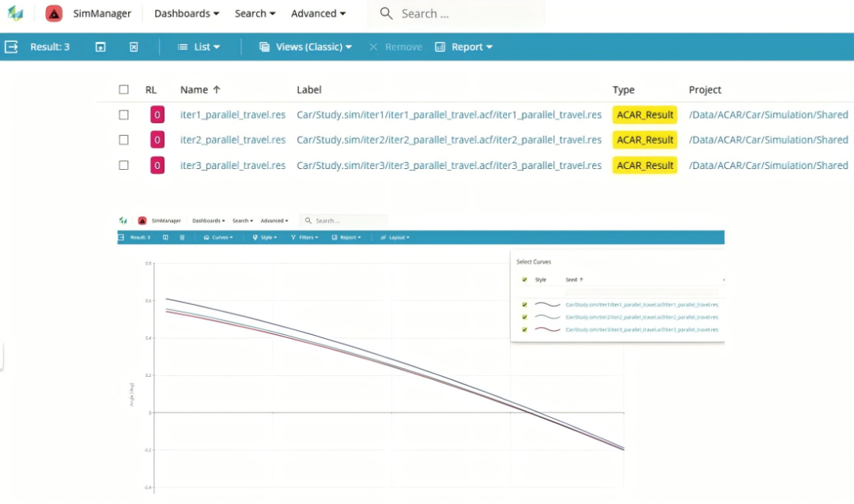Toggle select-all checkbox in Select Curves panel
Image resolution: width=854 pixels, height=504 pixels.
524,280
